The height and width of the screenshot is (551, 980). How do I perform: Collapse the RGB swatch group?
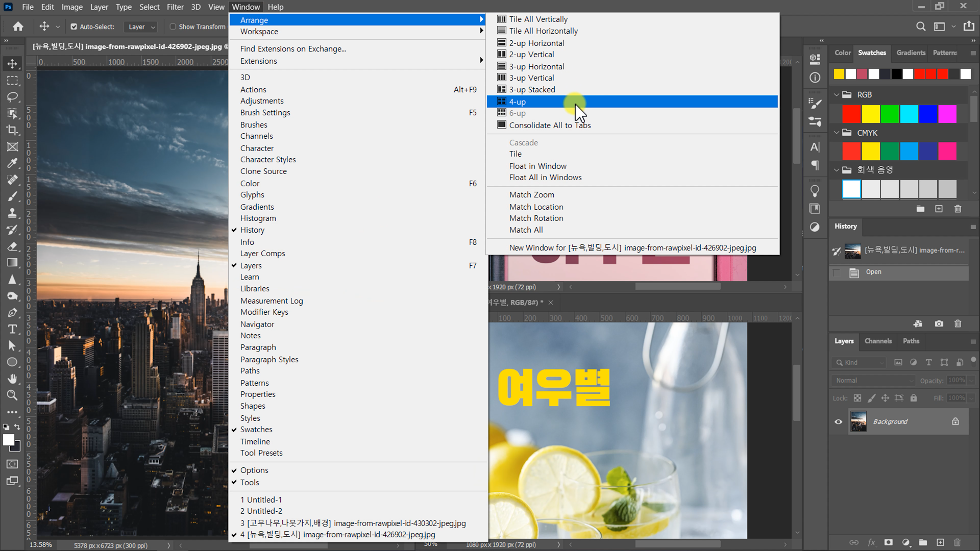point(837,95)
